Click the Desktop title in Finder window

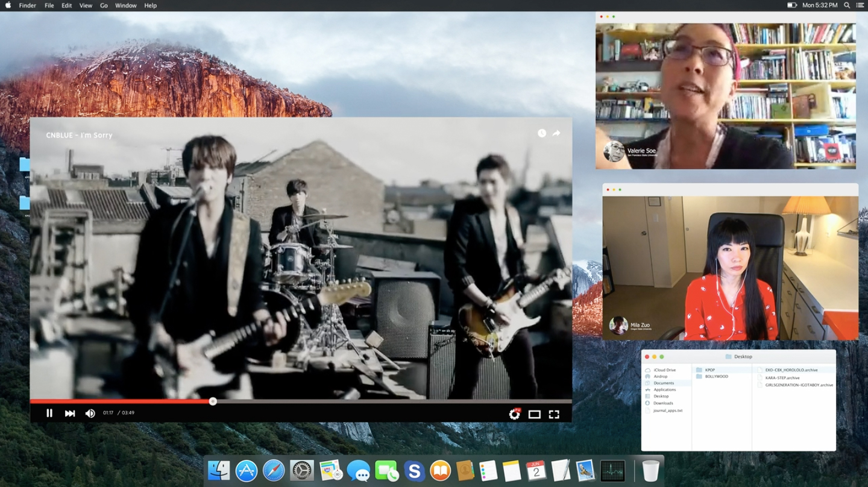743,357
